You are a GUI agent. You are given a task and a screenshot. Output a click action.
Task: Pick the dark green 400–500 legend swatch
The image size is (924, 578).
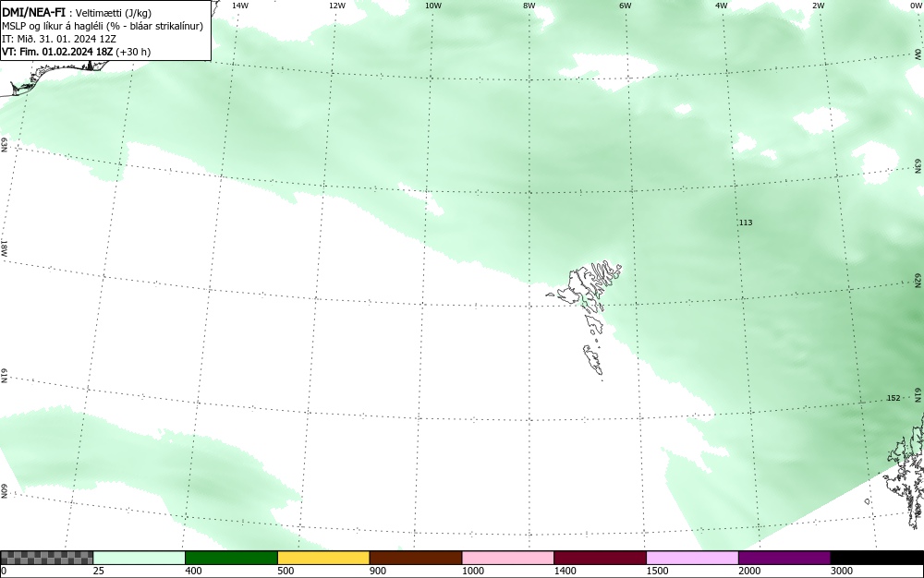(231, 558)
